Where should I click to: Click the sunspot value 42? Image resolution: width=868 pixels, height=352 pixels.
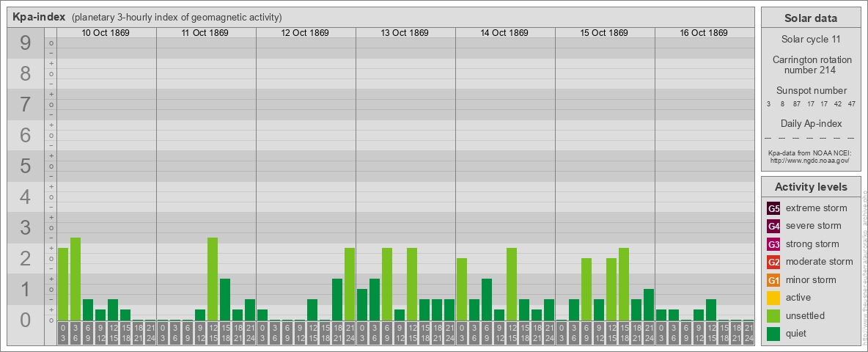click(838, 103)
